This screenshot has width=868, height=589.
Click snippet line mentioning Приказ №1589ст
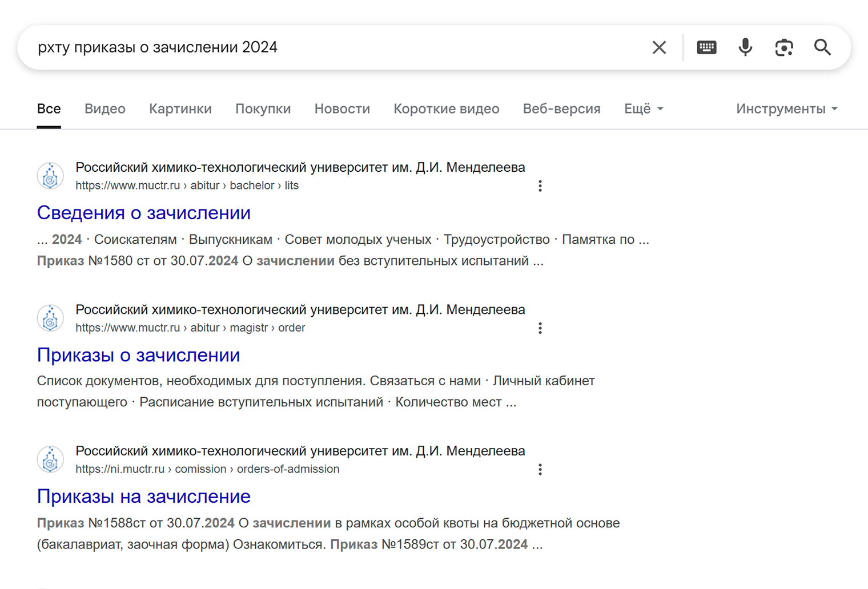pos(290,544)
